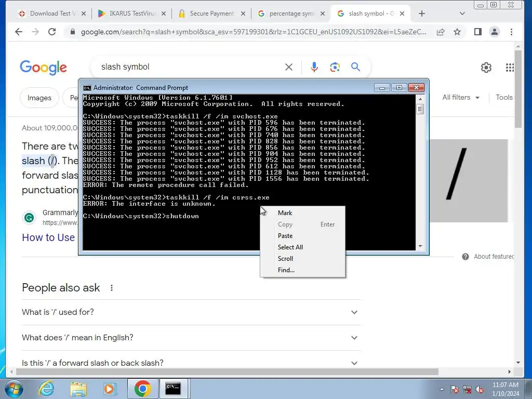This screenshot has width=532, height=399.
Task: Click the Grammarly source name
Action: click(60, 212)
